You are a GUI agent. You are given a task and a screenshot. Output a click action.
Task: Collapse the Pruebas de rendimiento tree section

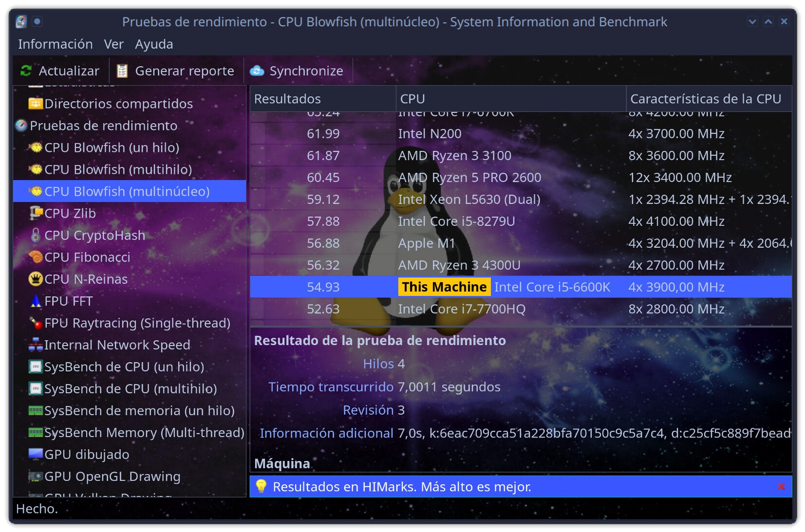pos(21,126)
